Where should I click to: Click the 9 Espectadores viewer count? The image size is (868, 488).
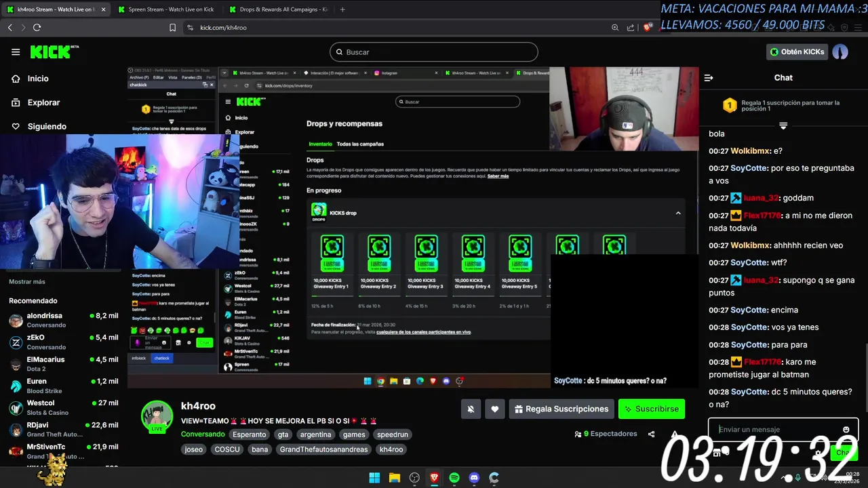[x=606, y=434]
